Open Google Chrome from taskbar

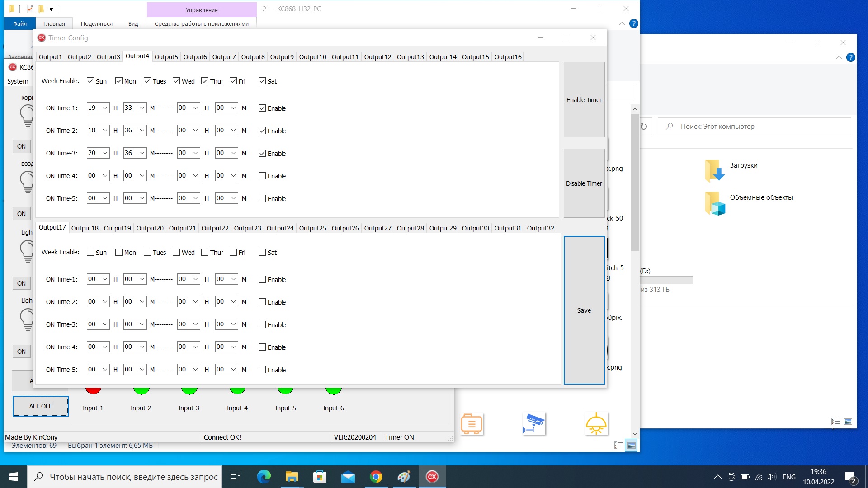(376, 477)
